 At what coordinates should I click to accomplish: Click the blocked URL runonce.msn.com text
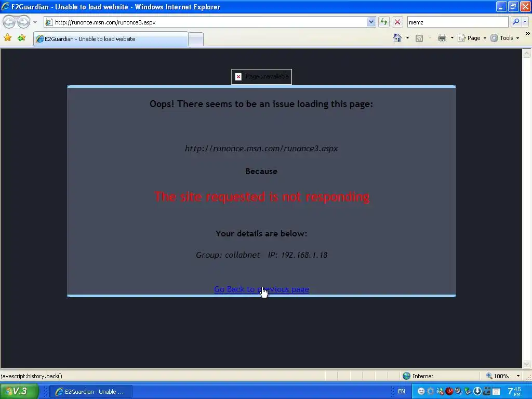pyautogui.click(x=261, y=149)
